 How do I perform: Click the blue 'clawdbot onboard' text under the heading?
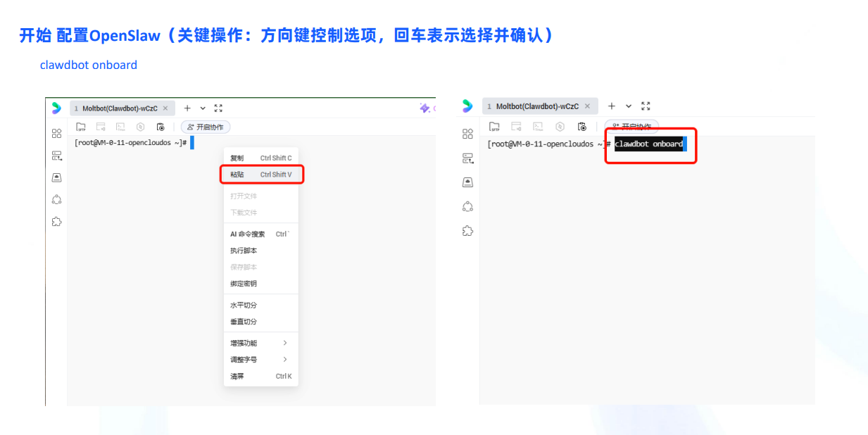point(89,65)
